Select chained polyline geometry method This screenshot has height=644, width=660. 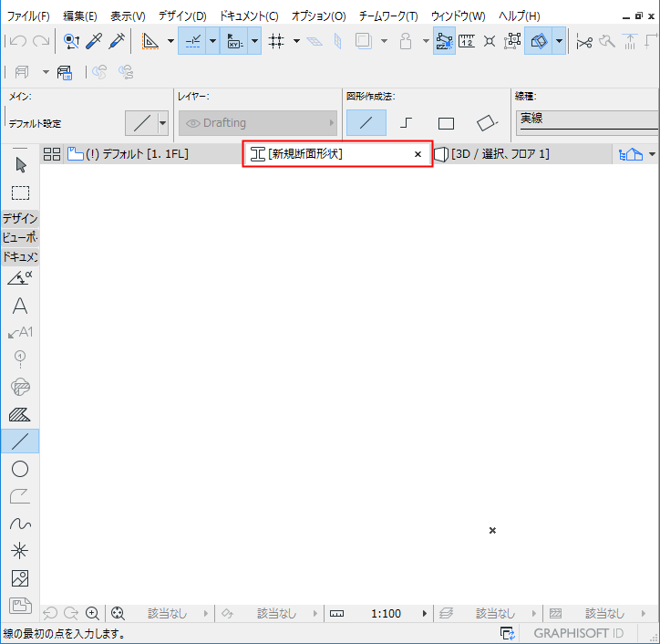pos(406,123)
